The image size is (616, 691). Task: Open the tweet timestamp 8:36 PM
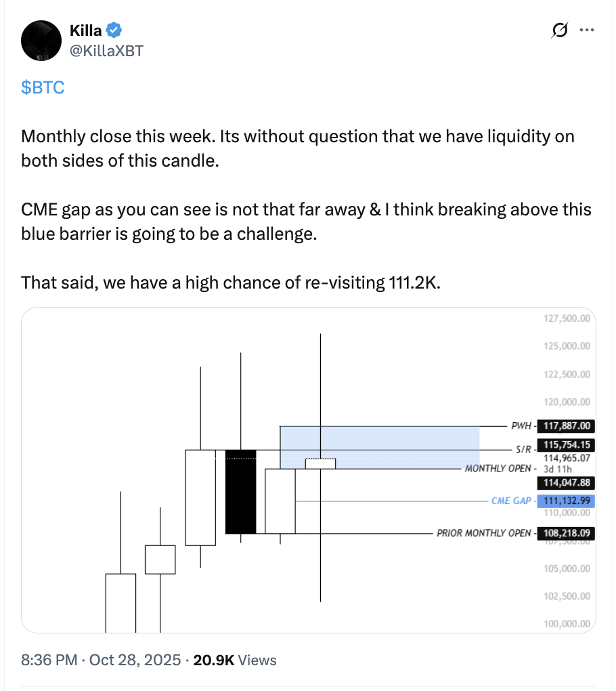pyautogui.click(x=50, y=660)
